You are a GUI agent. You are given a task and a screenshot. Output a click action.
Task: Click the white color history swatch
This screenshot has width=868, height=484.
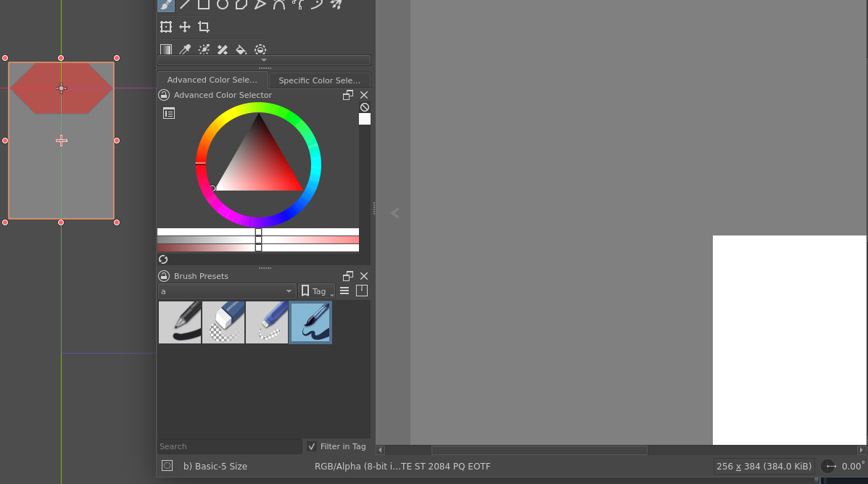(x=364, y=119)
